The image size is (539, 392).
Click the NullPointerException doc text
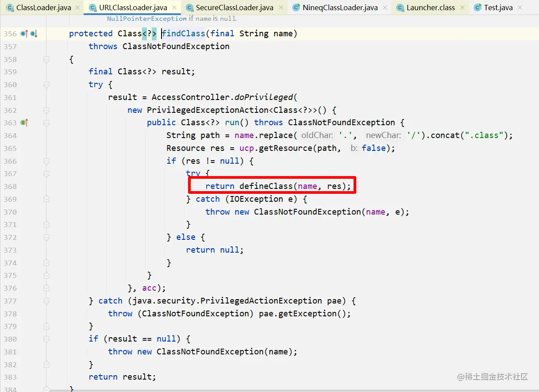click(x=147, y=19)
